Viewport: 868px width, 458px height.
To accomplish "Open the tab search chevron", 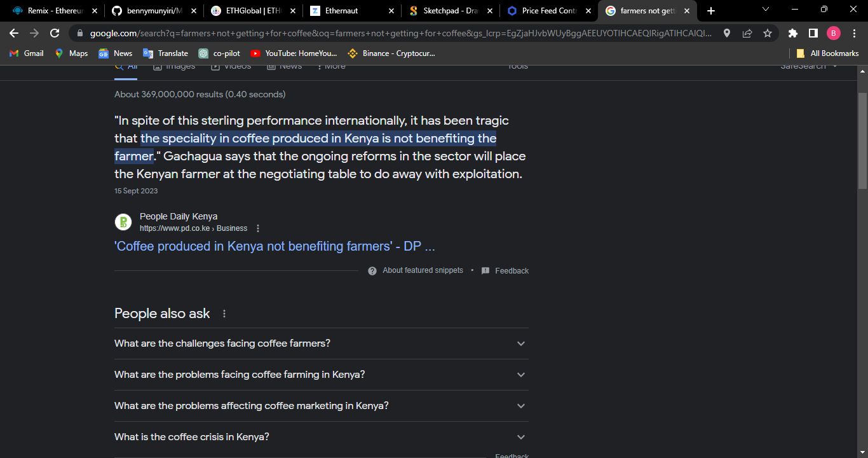I will [x=765, y=10].
